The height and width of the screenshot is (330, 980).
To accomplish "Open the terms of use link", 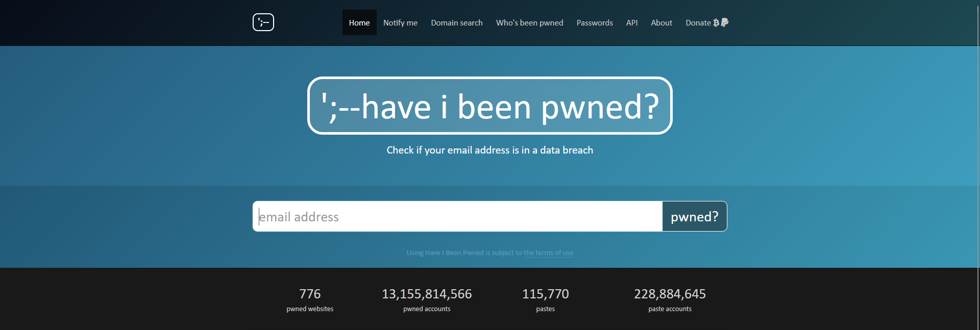I will coord(548,253).
